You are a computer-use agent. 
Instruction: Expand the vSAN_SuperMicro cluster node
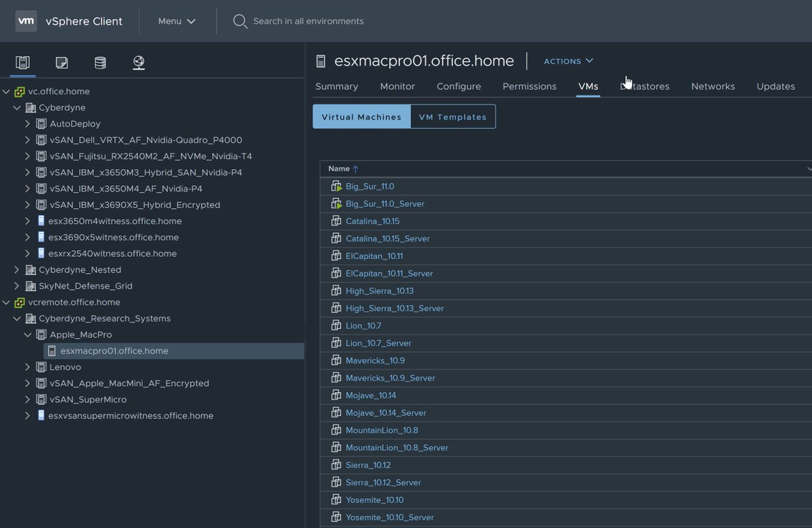point(28,400)
